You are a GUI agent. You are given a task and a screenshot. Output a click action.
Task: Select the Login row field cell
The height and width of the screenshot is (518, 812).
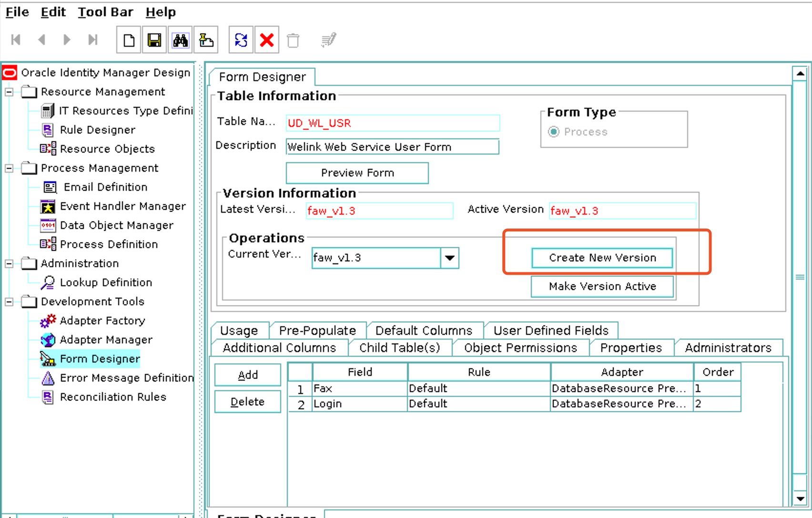[x=360, y=404]
